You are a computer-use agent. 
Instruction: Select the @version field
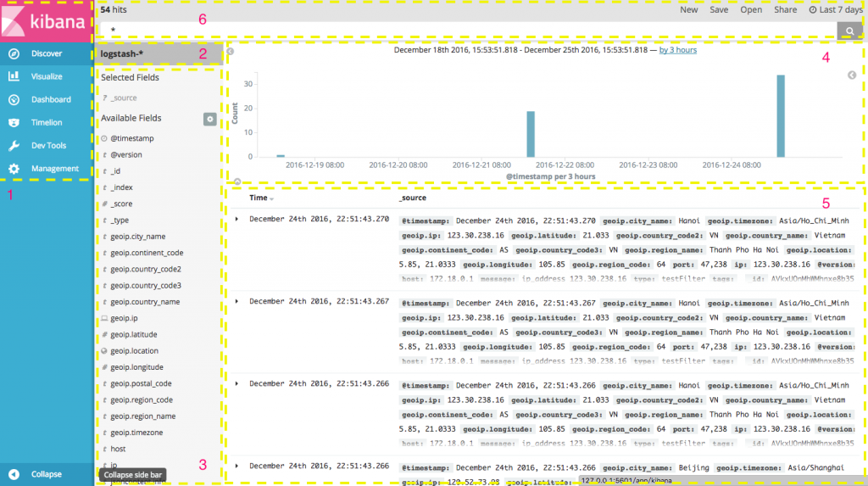[x=126, y=154]
